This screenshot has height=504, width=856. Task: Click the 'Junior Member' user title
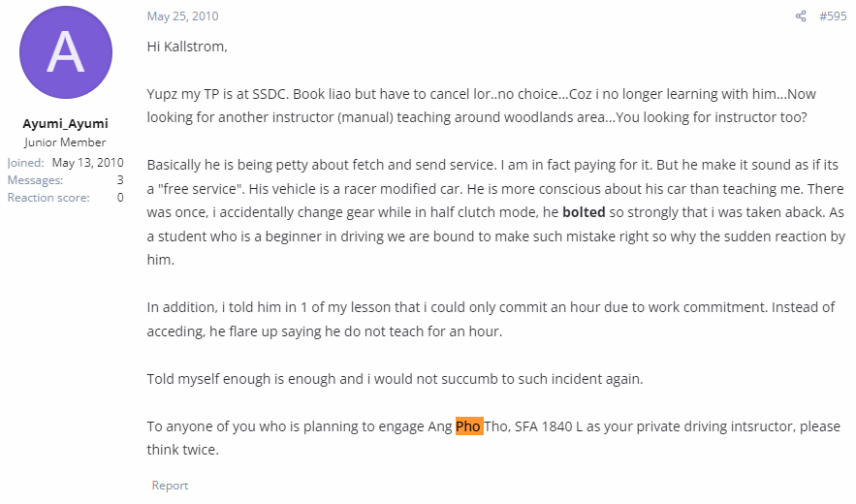(65, 142)
